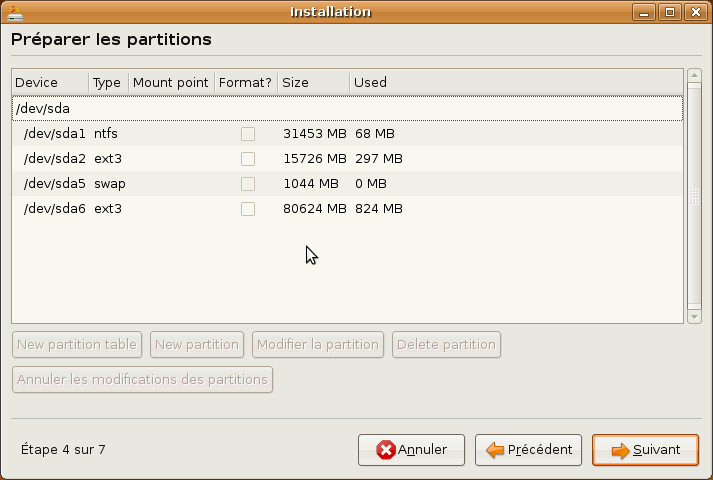Click the Delete partition button

coord(446,345)
